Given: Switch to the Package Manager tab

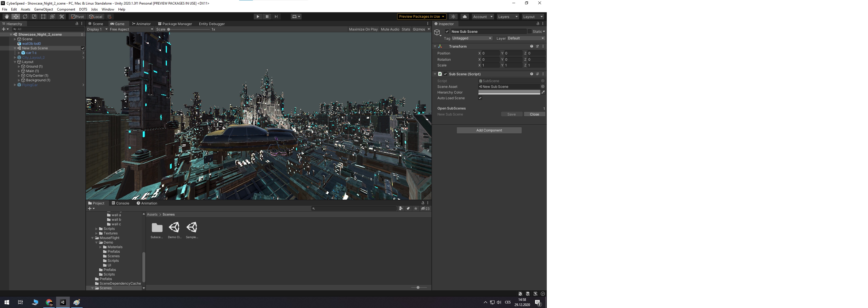Looking at the screenshot, I should (x=175, y=24).
